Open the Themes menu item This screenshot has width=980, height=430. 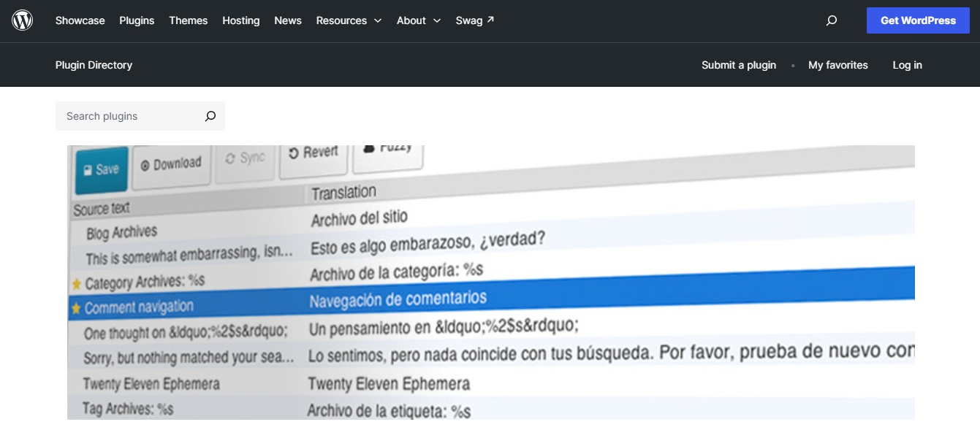189,20
